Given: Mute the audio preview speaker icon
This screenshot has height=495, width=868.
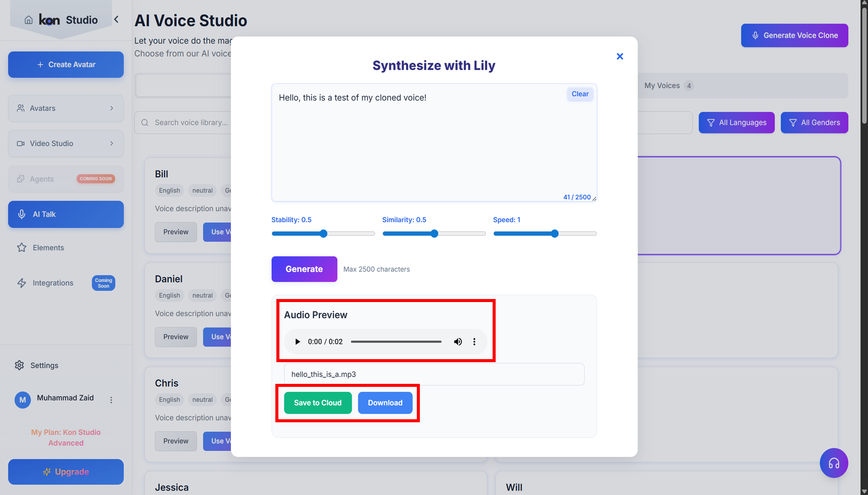Looking at the screenshot, I should tap(458, 342).
